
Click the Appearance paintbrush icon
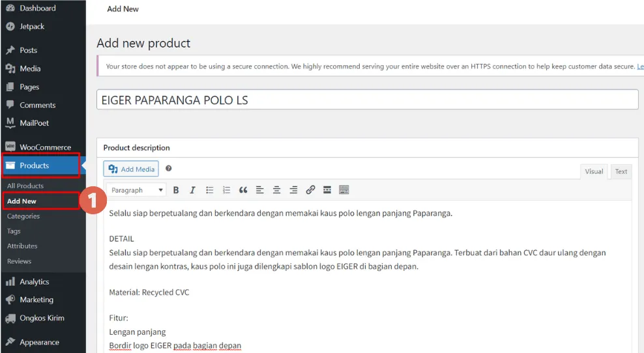point(10,342)
